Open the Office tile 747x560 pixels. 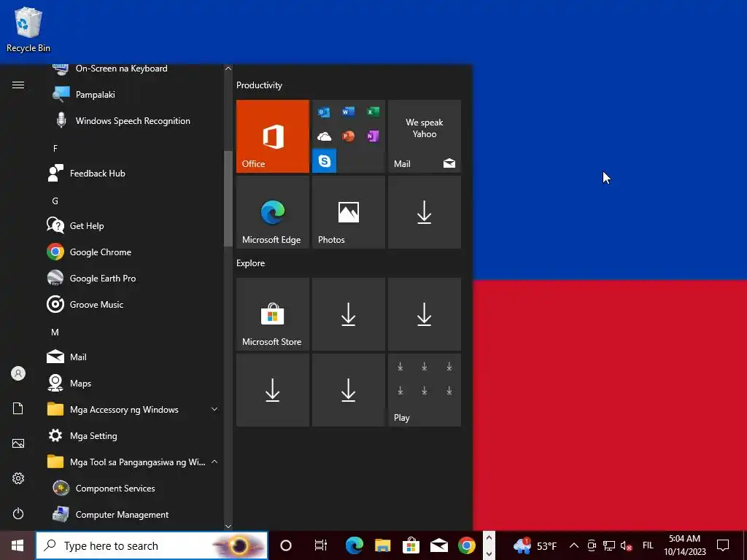[273, 136]
